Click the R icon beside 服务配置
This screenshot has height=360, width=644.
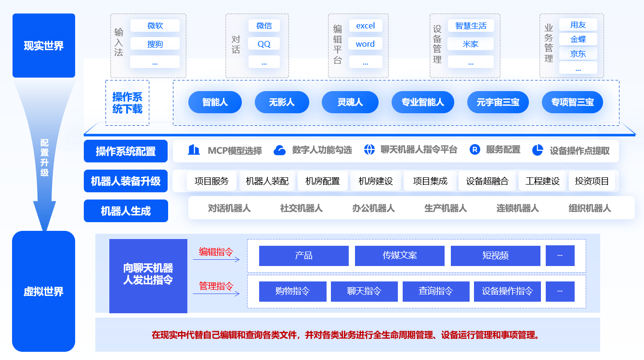click(x=474, y=150)
